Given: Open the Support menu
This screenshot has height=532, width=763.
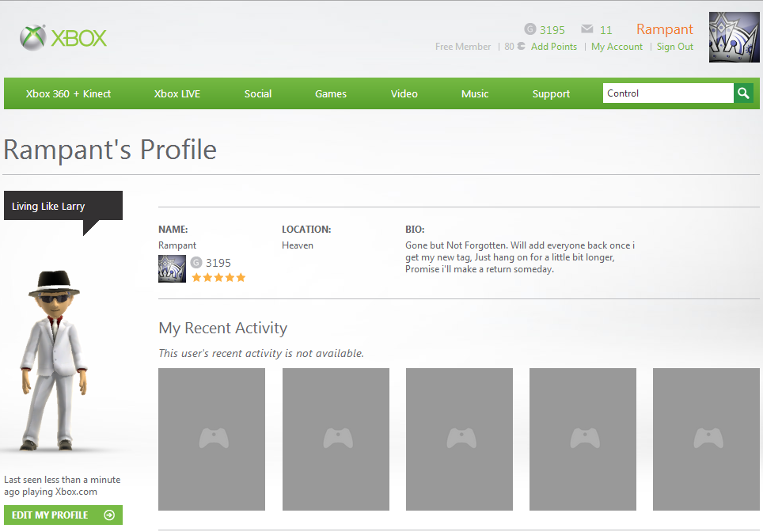Looking at the screenshot, I should 551,93.
